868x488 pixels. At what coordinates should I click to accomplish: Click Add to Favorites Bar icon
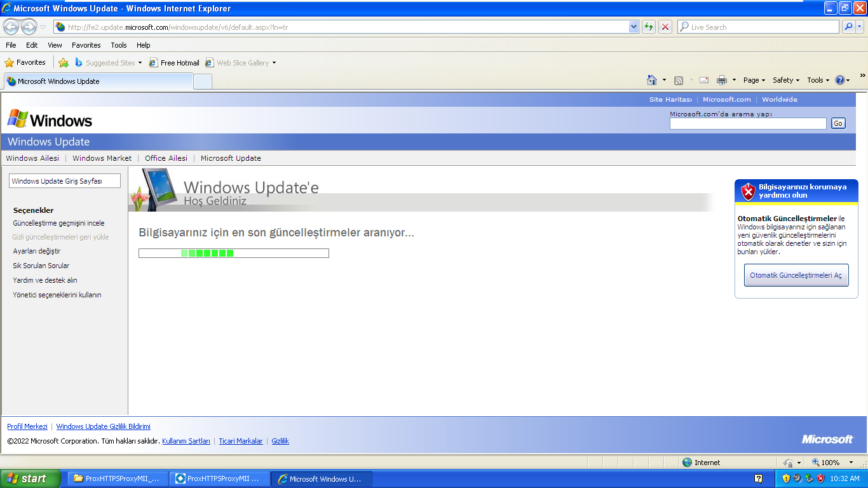(64, 63)
